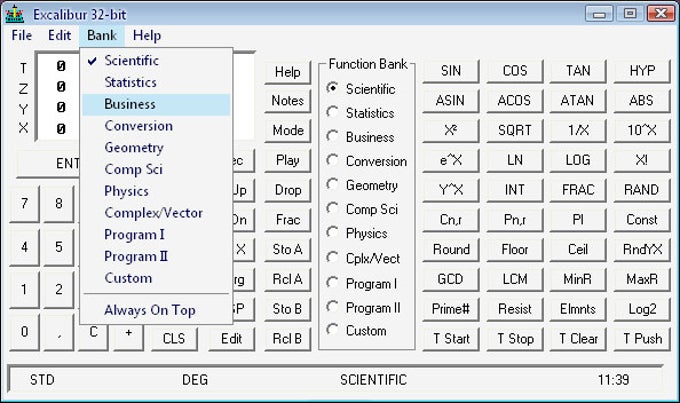Select the Physics radio button in Function Bank
680x403 pixels.
(333, 233)
